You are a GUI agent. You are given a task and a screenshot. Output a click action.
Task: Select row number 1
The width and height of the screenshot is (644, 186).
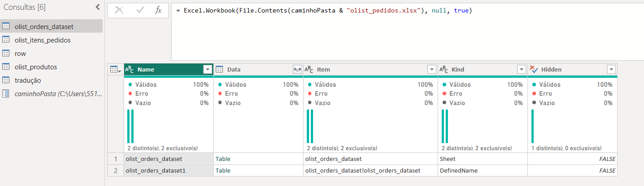point(115,159)
